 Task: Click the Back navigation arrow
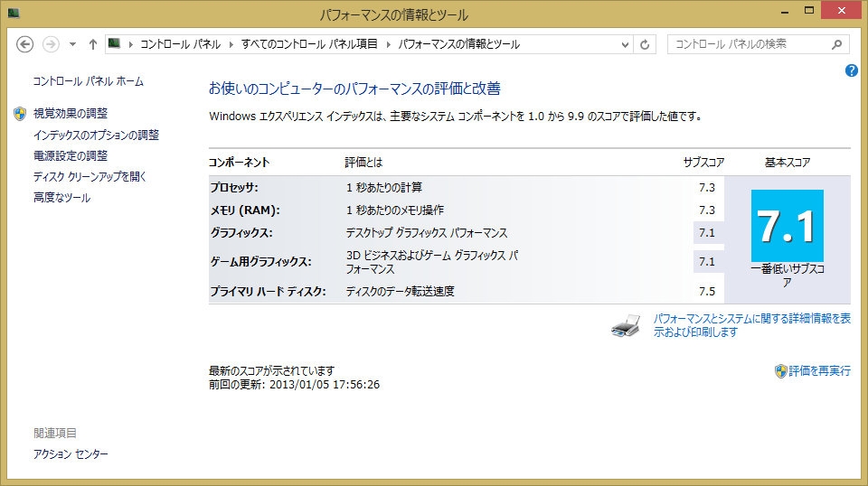(x=24, y=44)
